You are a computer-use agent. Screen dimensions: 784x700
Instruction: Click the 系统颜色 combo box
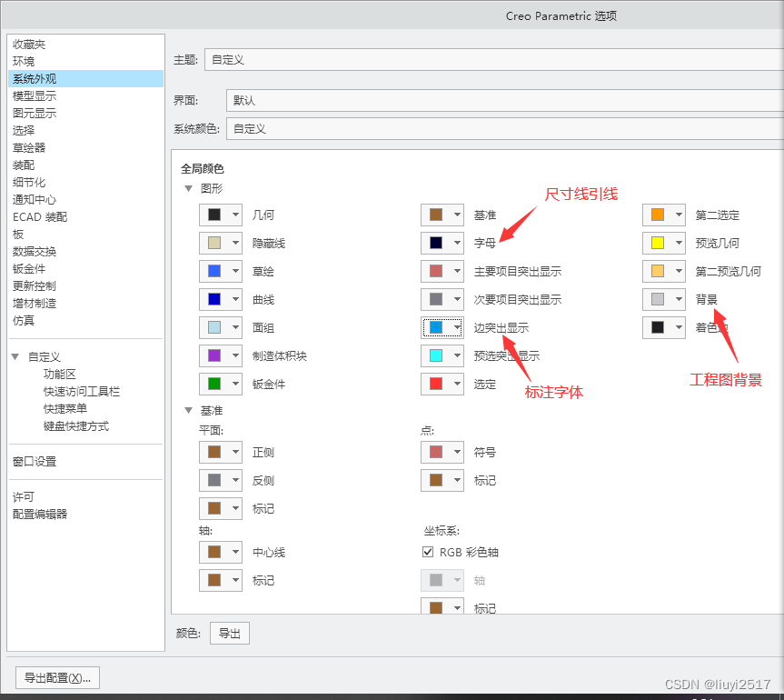505,128
